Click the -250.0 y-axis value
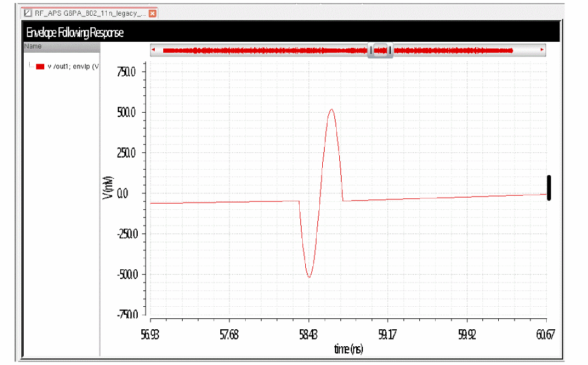The image size is (588, 365). pyautogui.click(x=127, y=234)
